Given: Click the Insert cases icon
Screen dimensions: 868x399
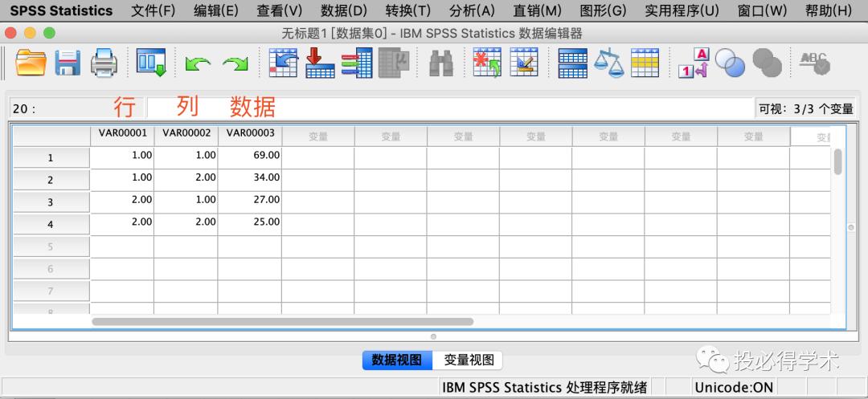Looking at the screenshot, I should click(486, 62).
